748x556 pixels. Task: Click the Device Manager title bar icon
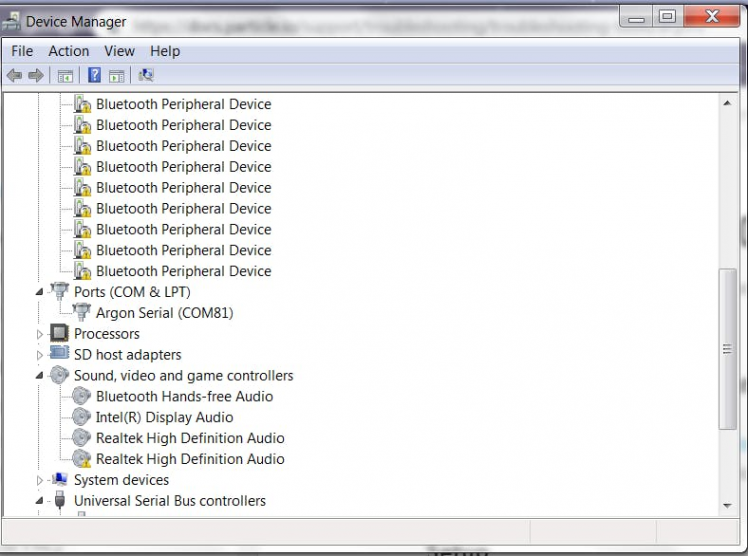click(11, 22)
